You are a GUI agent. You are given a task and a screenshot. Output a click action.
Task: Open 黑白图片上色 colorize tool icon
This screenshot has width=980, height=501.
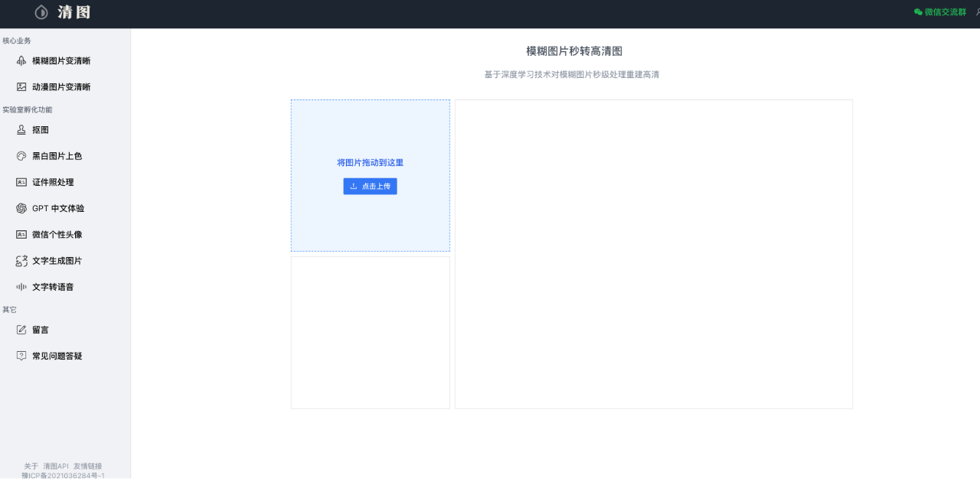(20, 155)
